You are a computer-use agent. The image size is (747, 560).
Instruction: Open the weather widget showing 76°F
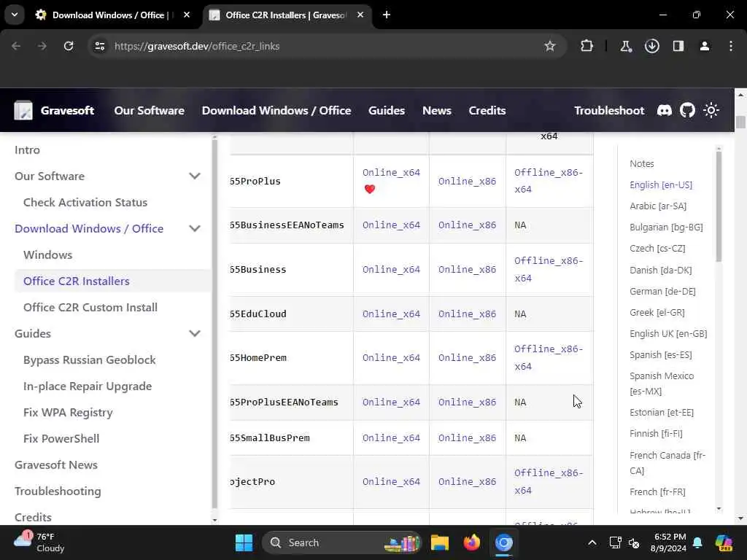click(39, 542)
